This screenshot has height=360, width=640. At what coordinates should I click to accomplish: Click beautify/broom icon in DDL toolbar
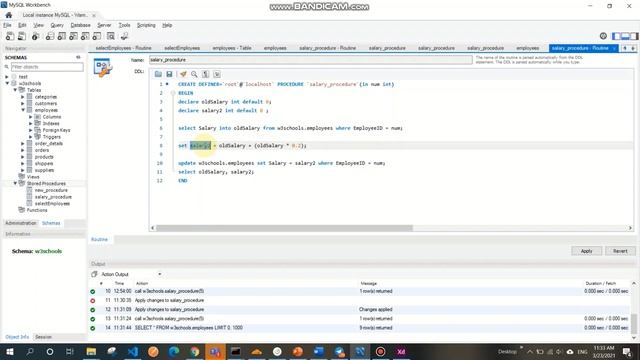click(183, 74)
